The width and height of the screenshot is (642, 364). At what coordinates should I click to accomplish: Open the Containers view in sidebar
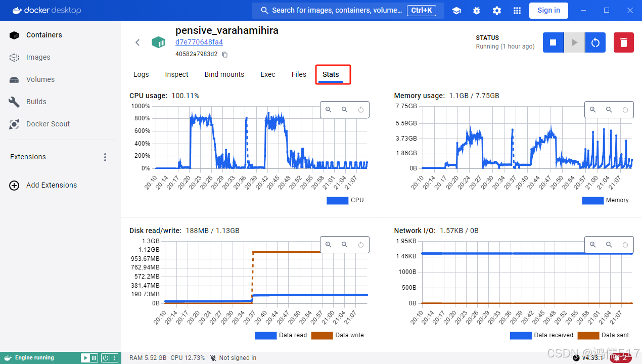pos(61,35)
